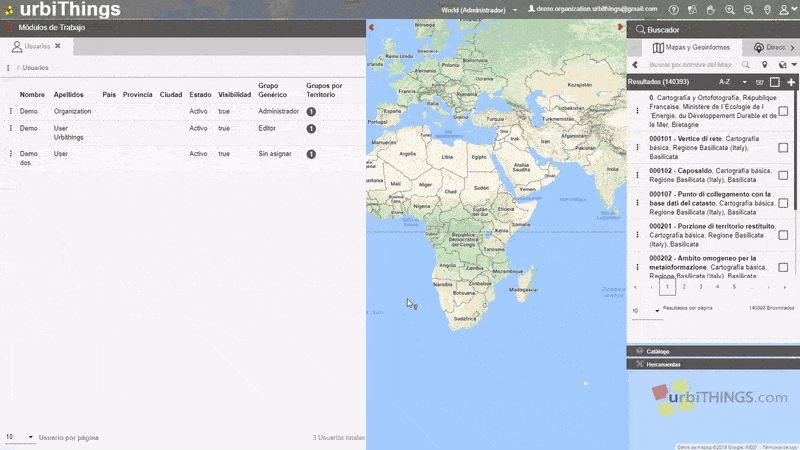Select the pan hand tool
Viewport: 800px width, 450px height.
click(x=711, y=10)
